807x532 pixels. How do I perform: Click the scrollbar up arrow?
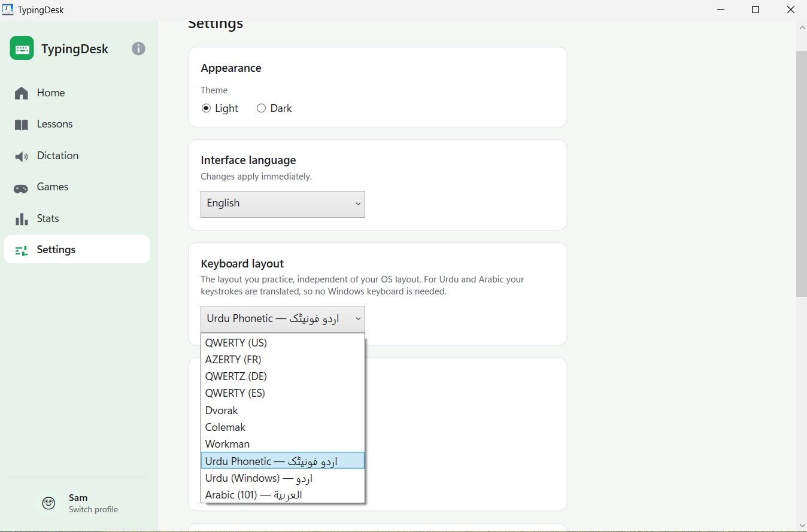pyautogui.click(x=802, y=28)
